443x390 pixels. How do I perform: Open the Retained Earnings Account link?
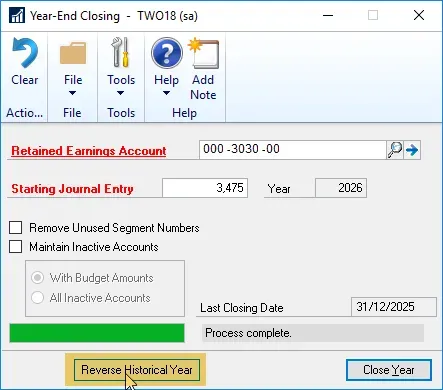pos(89,151)
